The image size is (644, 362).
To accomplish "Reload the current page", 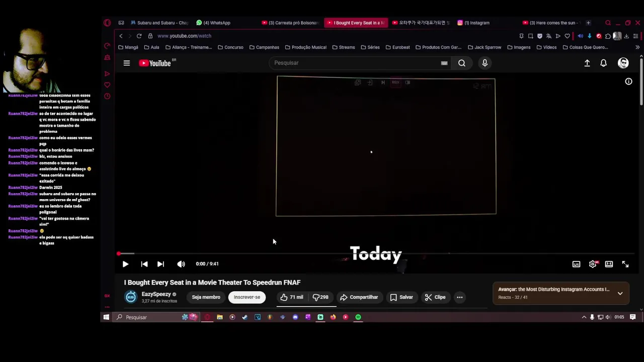I will (x=139, y=36).
